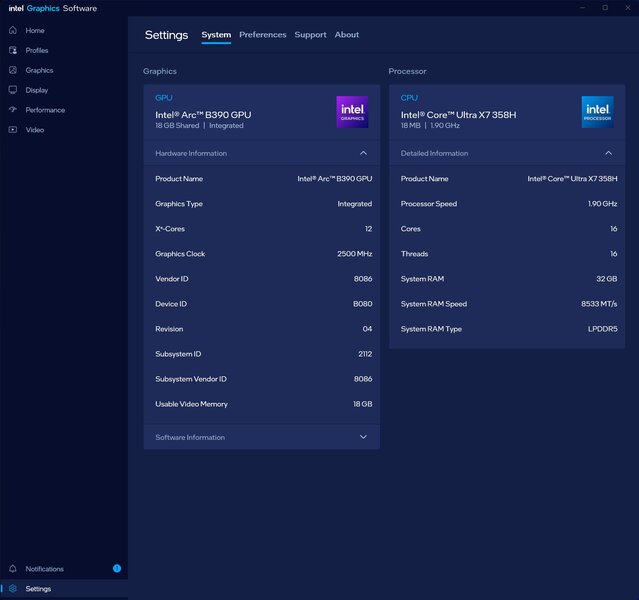Screen dimensions: 639x600
Task: Click the Hardware Information header label
Action: 191,153
